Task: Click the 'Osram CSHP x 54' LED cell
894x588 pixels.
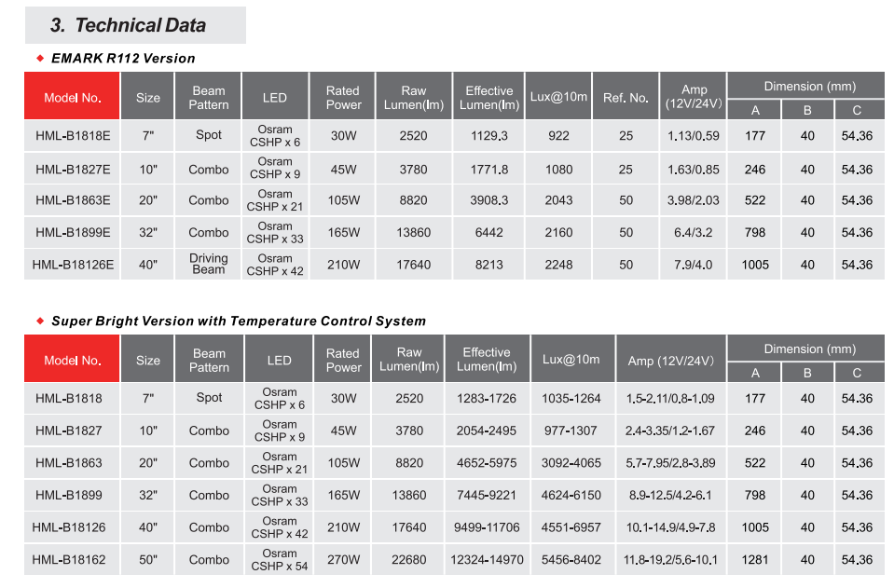Action: (x=279, y=560)
